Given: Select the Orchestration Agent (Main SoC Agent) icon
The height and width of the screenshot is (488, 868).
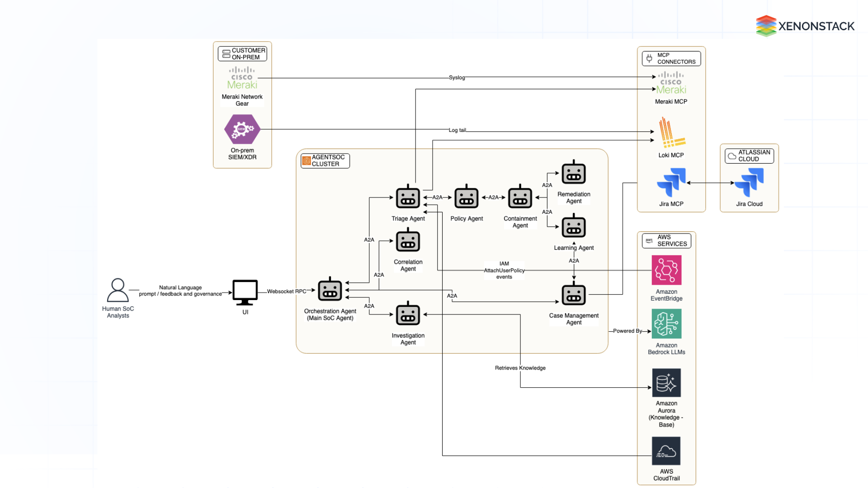Looking at the screenshot, I should coord(330,290).
